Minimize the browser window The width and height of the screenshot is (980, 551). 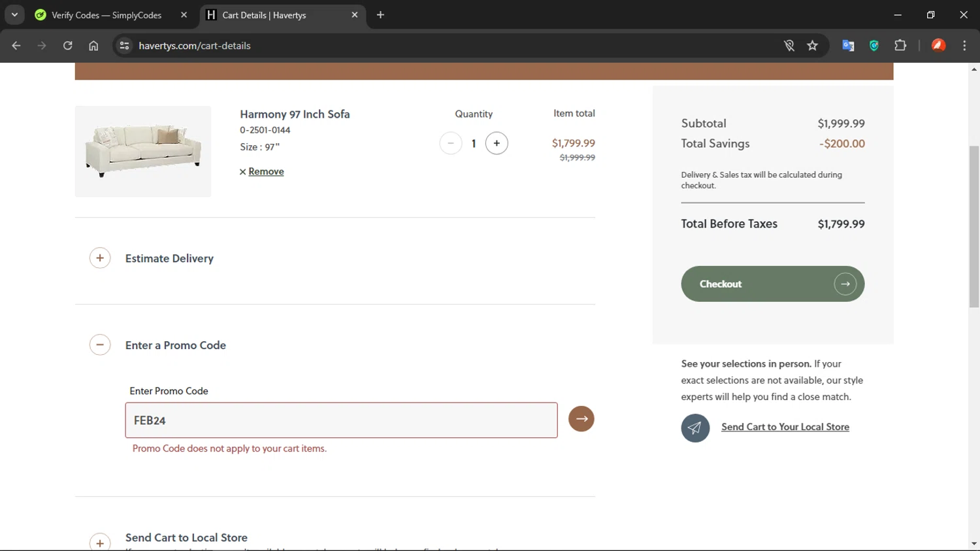[898, 14]
